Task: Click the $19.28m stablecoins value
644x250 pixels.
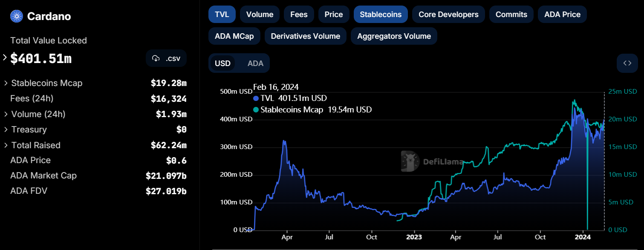Action: click(168, 83)
